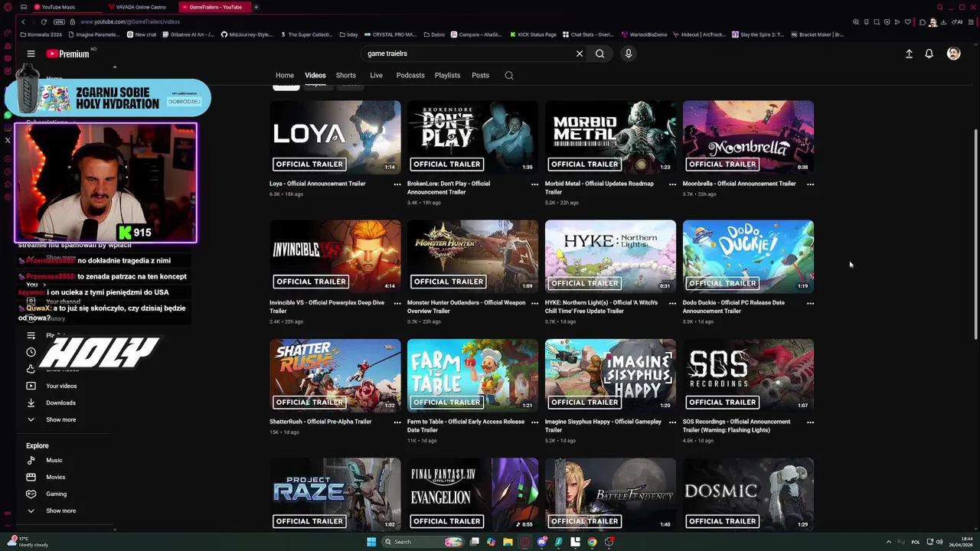Open options menu for Loya trailer

(397, 184)
